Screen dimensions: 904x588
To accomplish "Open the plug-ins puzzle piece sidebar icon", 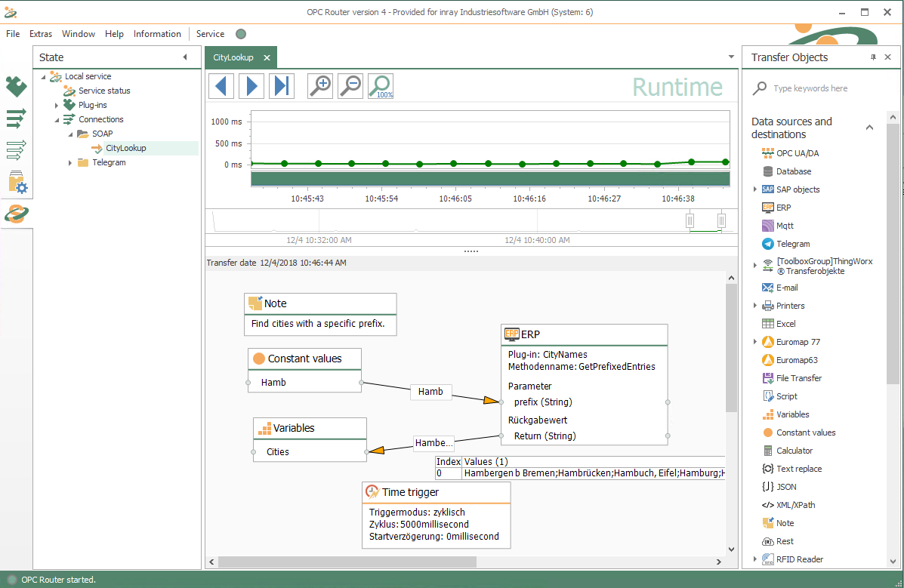I will (16, 87).
